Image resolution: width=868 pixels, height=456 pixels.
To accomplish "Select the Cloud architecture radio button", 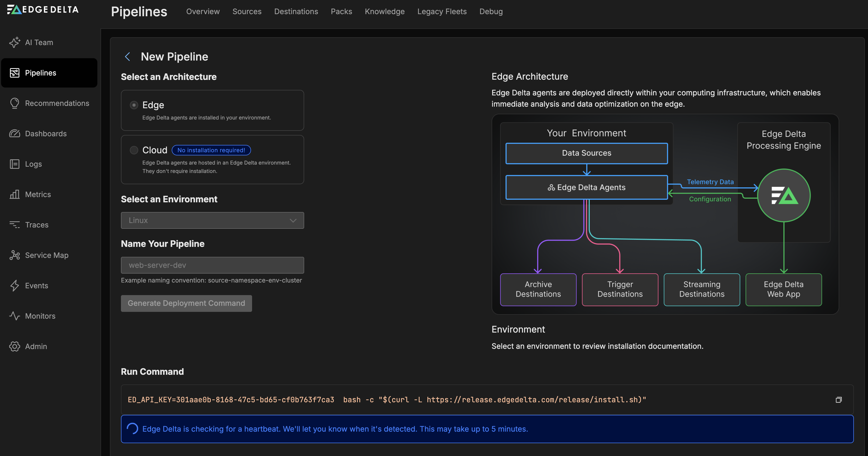I will 134,150.
